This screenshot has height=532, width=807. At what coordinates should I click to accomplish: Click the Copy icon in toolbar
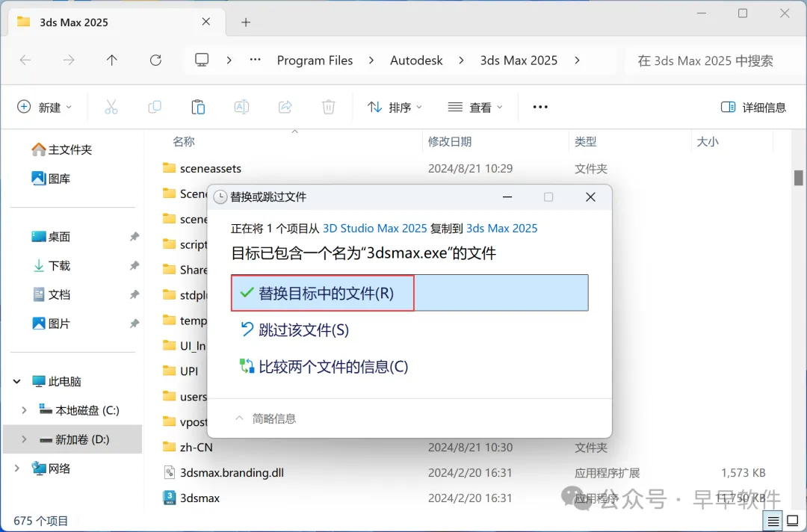click(155, 107)
